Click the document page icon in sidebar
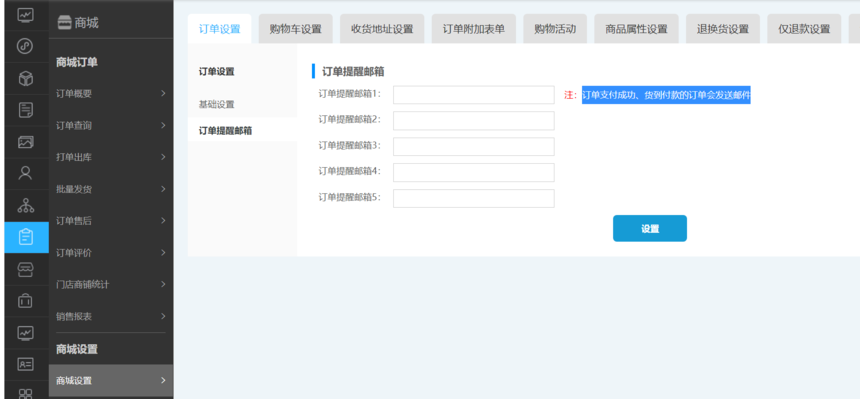 [26, 110]
